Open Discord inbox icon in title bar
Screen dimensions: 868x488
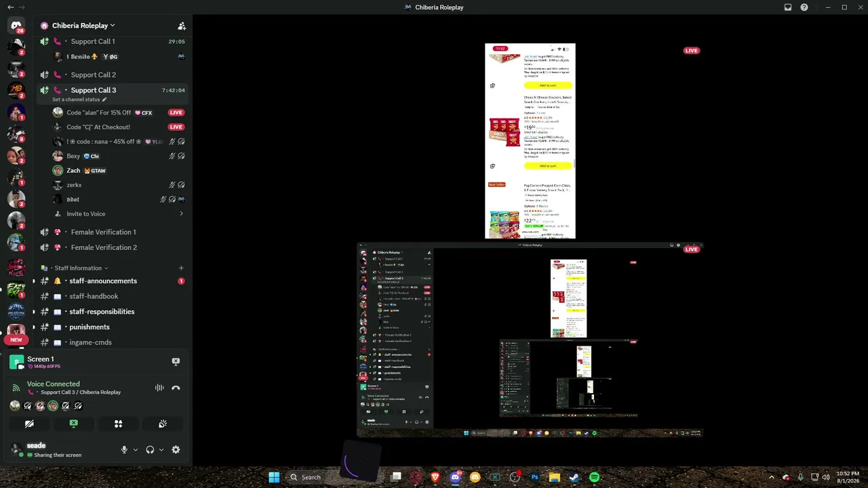788,7
